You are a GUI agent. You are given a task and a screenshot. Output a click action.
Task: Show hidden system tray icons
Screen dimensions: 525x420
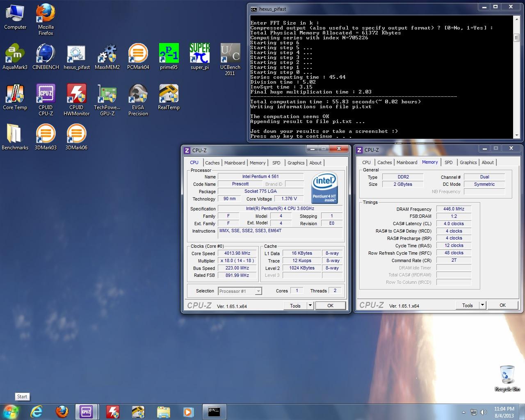pyautogui.click(x=464, y=412)
